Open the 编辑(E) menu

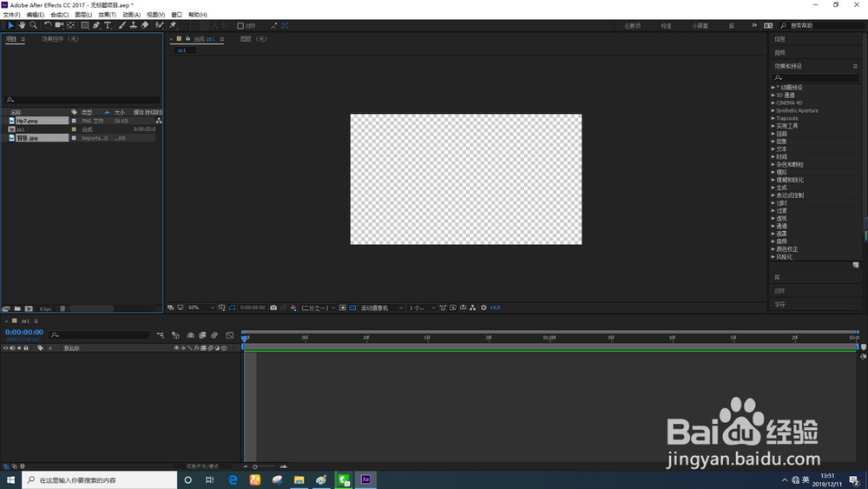click(x=36, y=15)
